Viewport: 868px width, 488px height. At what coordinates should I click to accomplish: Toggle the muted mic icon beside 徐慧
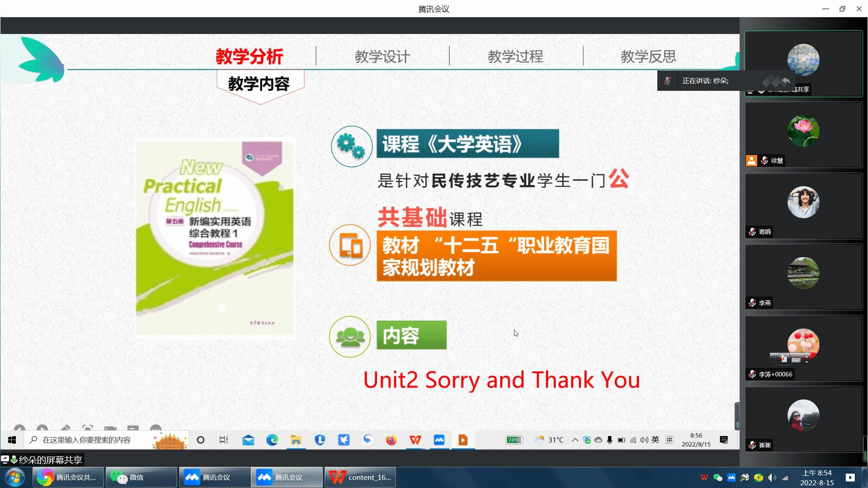tap(764, 160)
